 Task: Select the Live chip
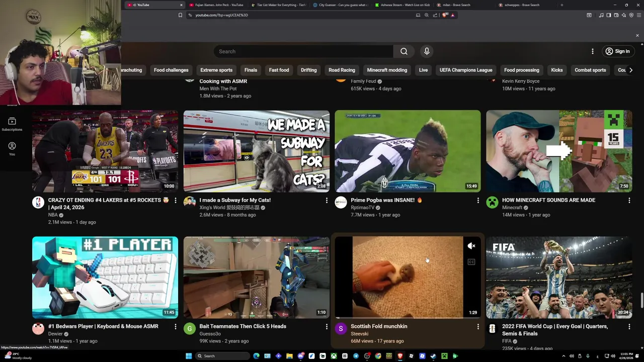click(423, 70)
